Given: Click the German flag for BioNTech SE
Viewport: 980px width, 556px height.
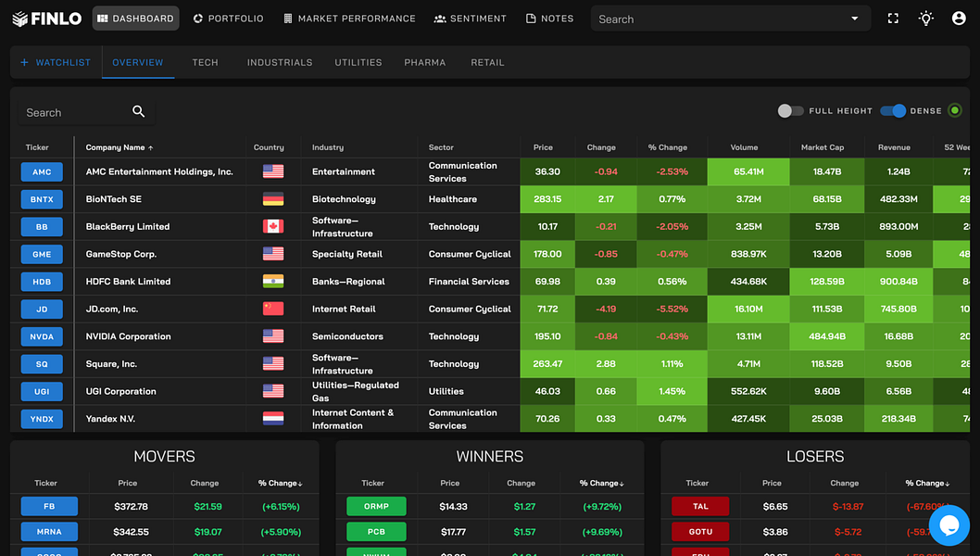Looking at the screenshot, I should (273, 199).
